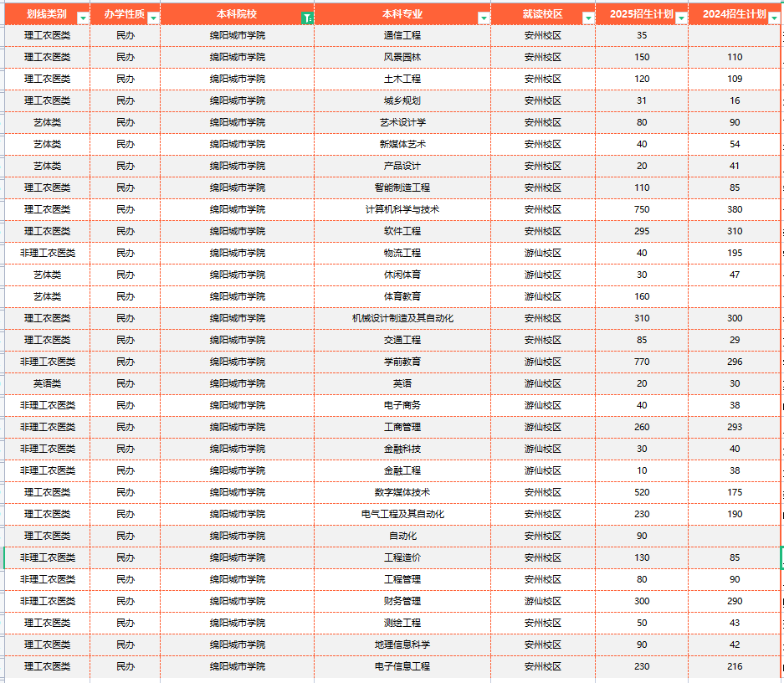Select the 电子信息工程 major cell
This screenshot has width=784, height=683.
(x=402, y=666)
